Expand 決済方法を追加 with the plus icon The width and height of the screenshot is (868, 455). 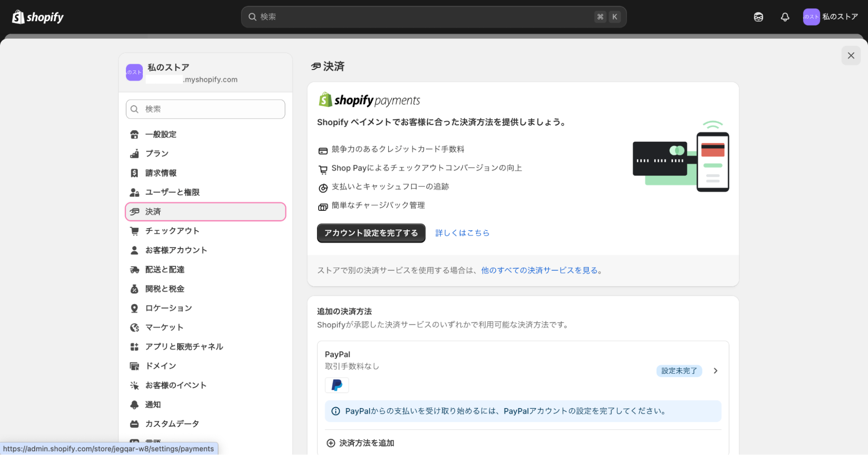[x=331, y=443]
